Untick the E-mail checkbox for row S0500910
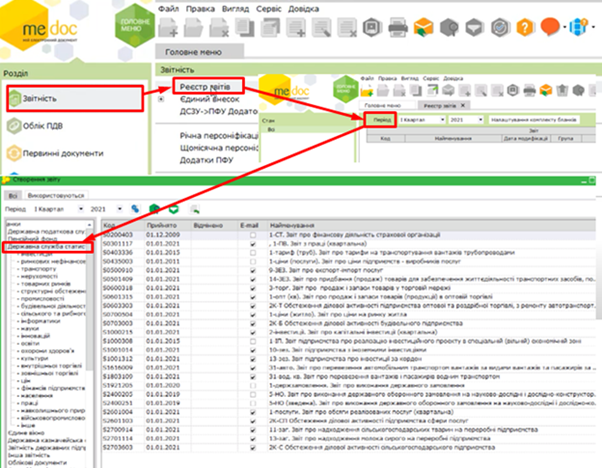Screen dimensions: 602x468 [x=253, y=270]
